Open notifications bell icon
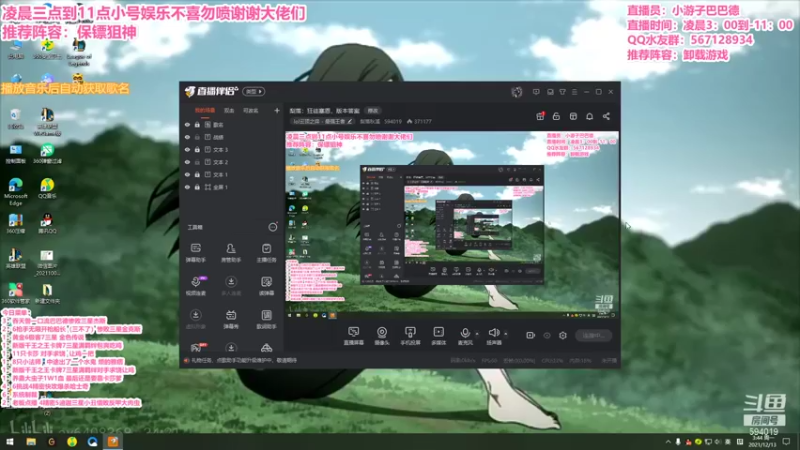 tap(589, 116)
